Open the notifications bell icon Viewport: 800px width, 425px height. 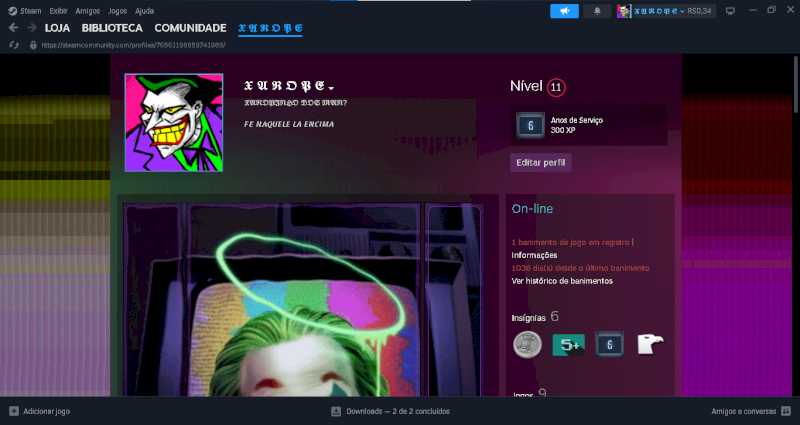point(597,11)
